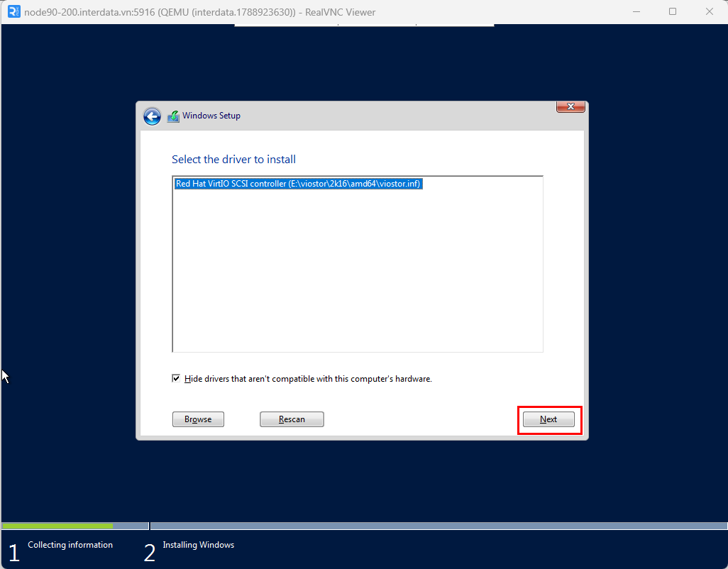728x569 pixels.
Task: Select the Red Hat VirtIO SCSI controller driver
Action: coord(298,184)
